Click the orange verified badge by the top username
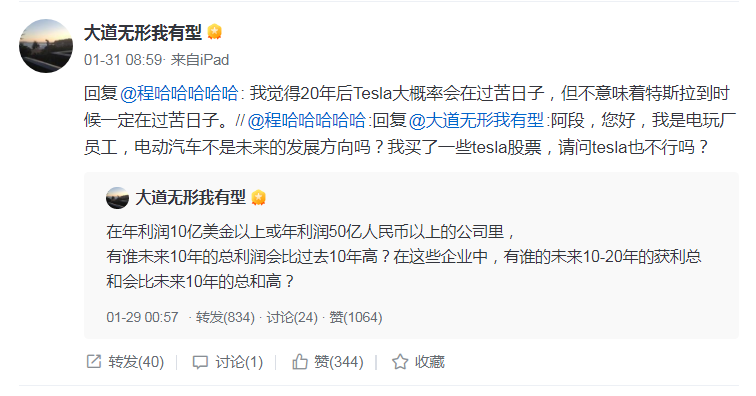Screen dimensions: 756x396 215,32
